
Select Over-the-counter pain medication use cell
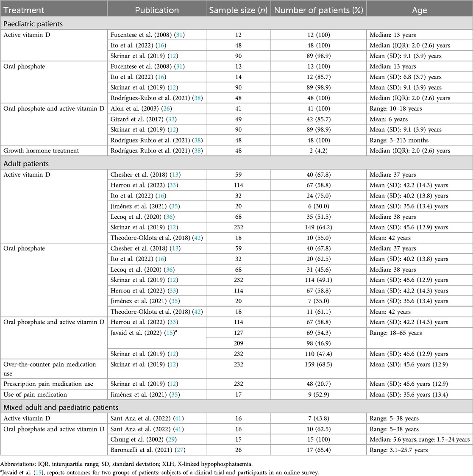(x=54, y=369)
